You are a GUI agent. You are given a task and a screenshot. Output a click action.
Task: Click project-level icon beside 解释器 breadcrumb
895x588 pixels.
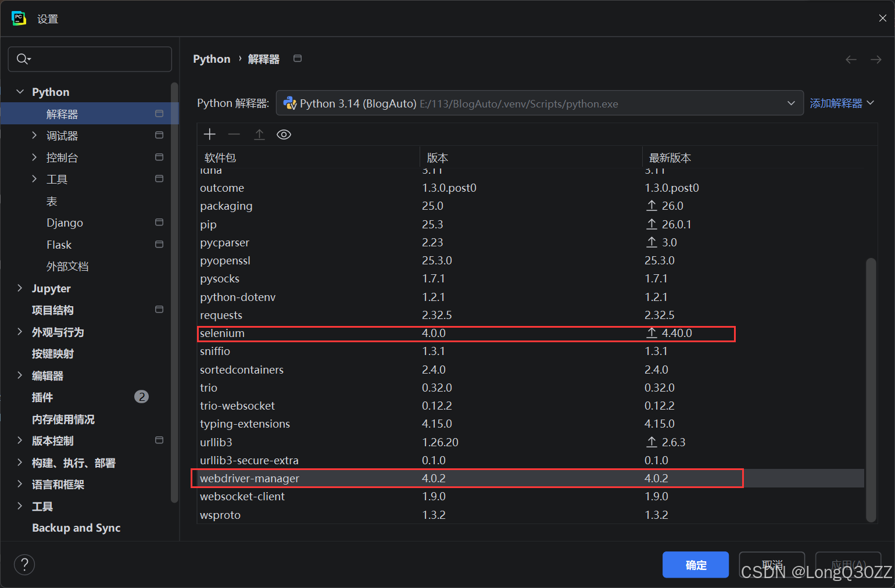298,58
